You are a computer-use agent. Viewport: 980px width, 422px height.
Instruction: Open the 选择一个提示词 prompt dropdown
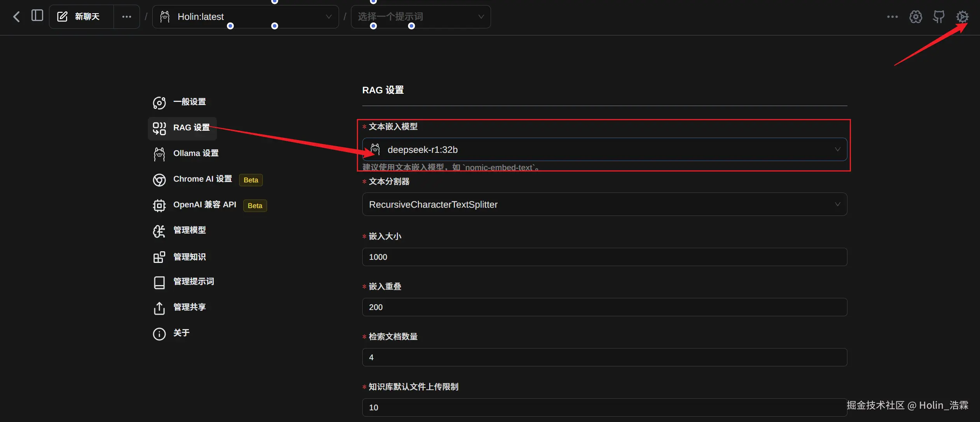coord(421,17)
